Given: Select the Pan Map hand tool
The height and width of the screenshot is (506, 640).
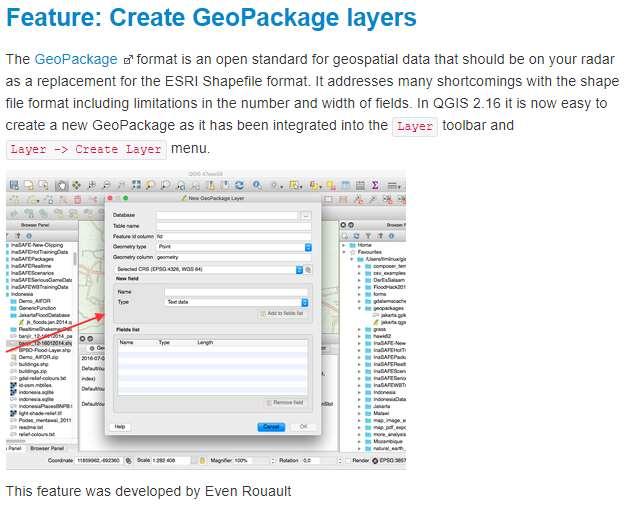Looking at the screenshot, I should pos(61,186).
